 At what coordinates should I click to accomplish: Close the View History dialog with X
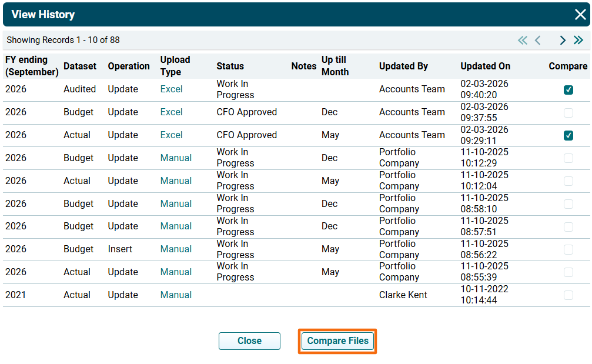tap(580, 15)
